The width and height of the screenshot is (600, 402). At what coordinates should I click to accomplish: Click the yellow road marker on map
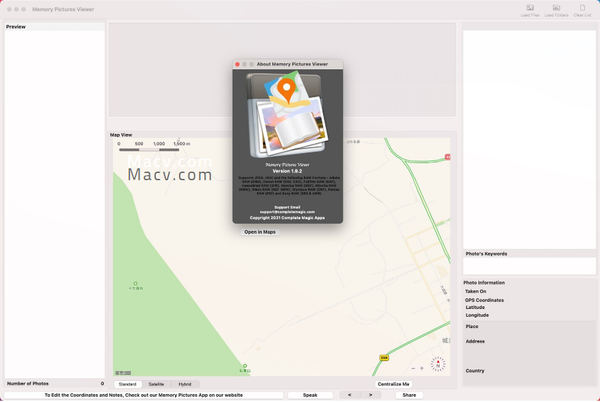point(384,358)
